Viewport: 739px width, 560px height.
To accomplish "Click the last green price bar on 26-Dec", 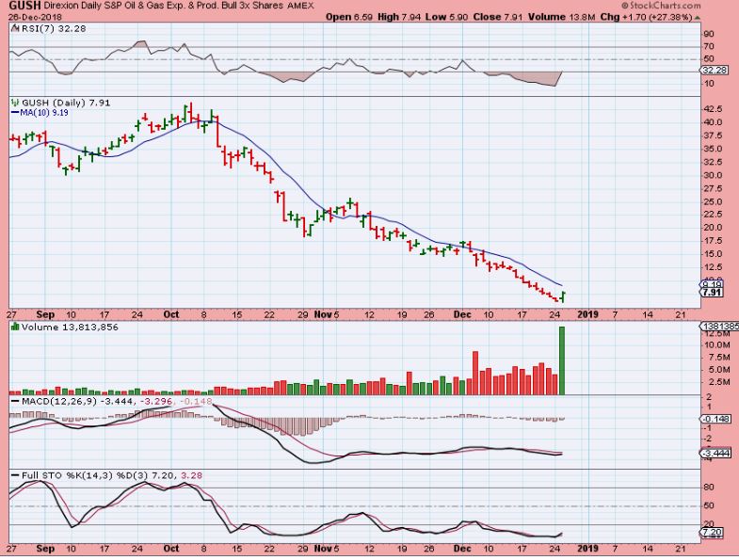I will 563,297.
